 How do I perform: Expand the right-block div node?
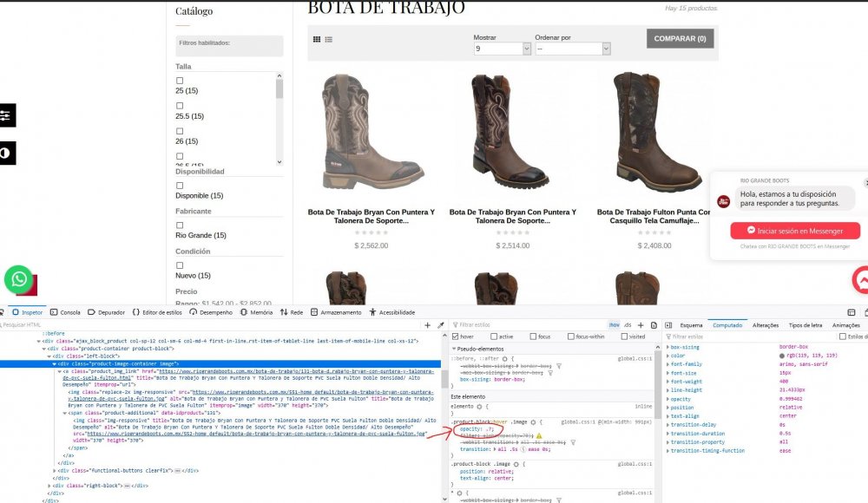49,486
